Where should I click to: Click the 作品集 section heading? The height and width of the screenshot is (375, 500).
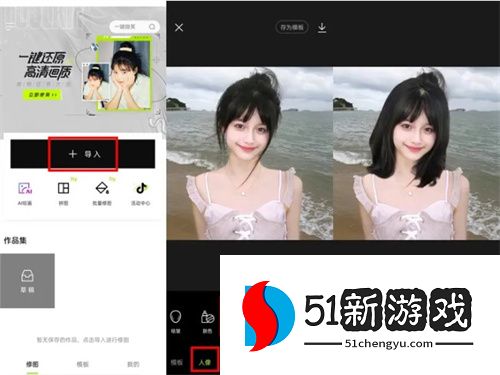pos(15,240)
